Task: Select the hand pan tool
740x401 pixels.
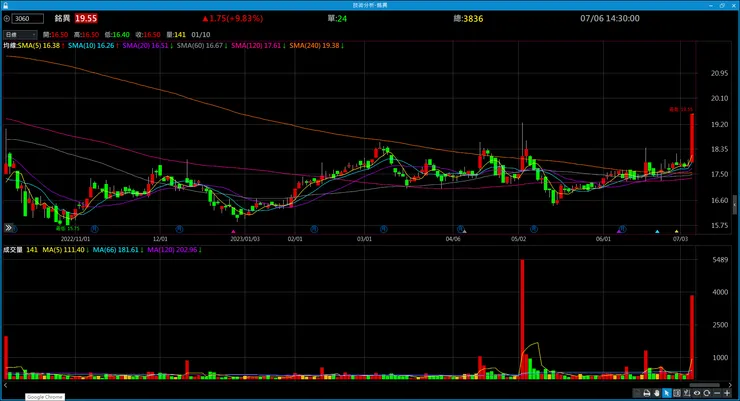Action: click(656, 393)
